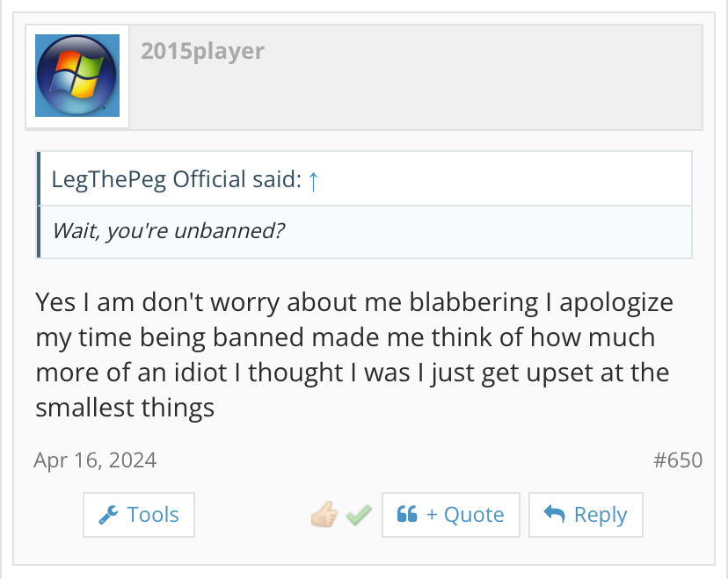Click the quoted text "Wait, you're unbanned?"
728x579 pixels.
coord(169,231)
